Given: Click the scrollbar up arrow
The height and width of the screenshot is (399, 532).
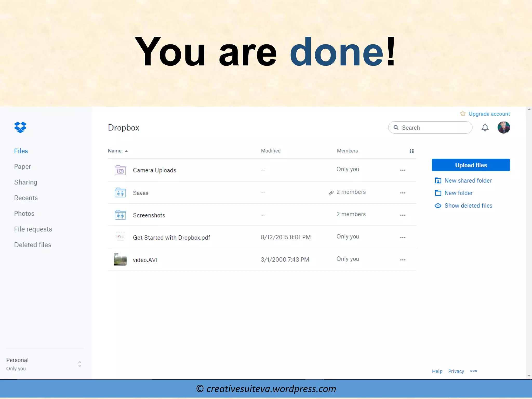Looking at the screenshot, I should pos(529,109).
